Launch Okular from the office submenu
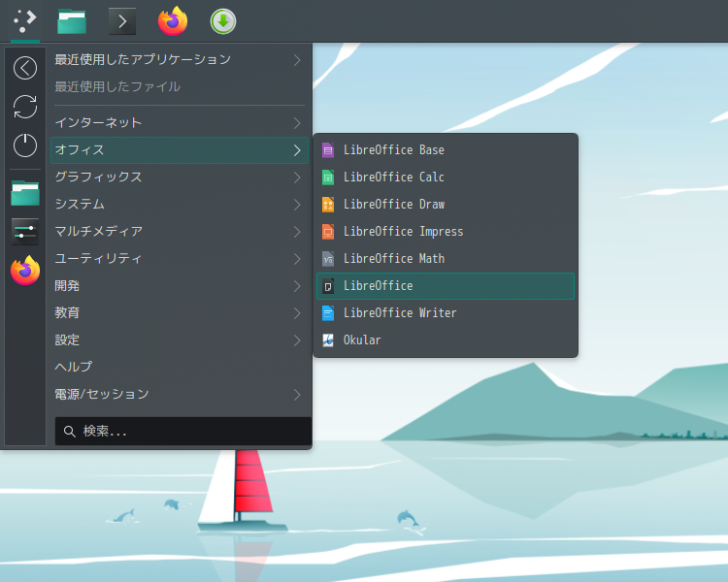Image resolution: width=728 pixels, height=582 pixels. tap(446, 340)
